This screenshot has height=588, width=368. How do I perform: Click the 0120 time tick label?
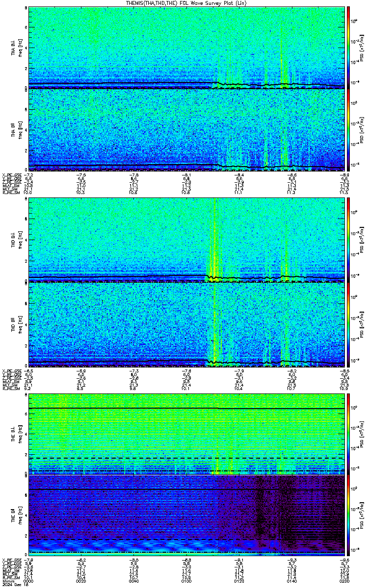239,581
